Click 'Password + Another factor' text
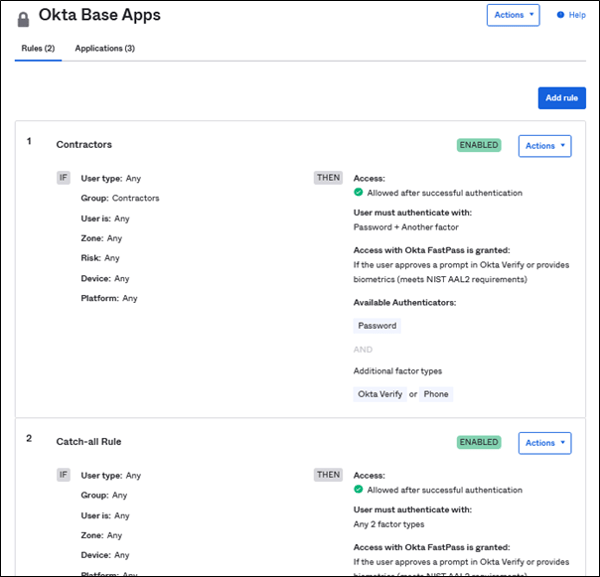The height and width of the screenshot is (577, 600). pos(406,227)
